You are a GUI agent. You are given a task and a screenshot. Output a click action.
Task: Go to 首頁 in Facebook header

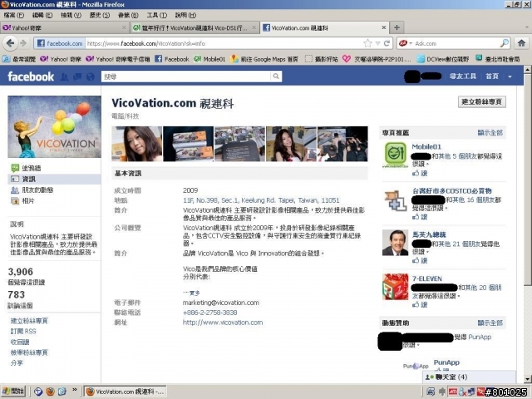point(492,76)
